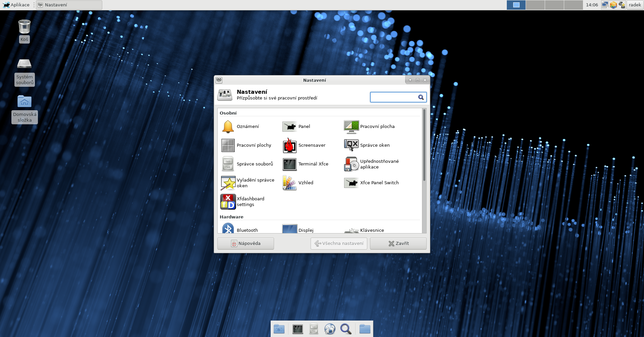Open Terminál Xfce settings
This screenshot has width=644, height=337.
tap(305, 164)
